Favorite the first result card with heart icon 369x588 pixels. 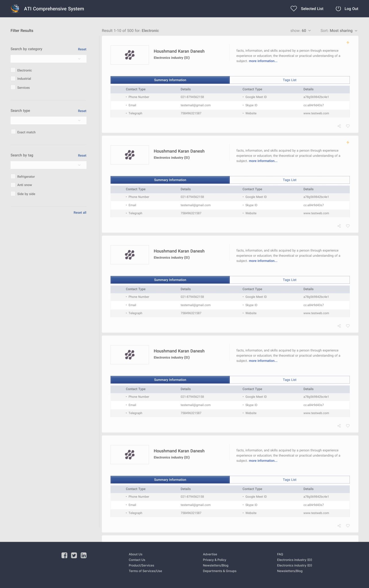click(x=348, y=126)
